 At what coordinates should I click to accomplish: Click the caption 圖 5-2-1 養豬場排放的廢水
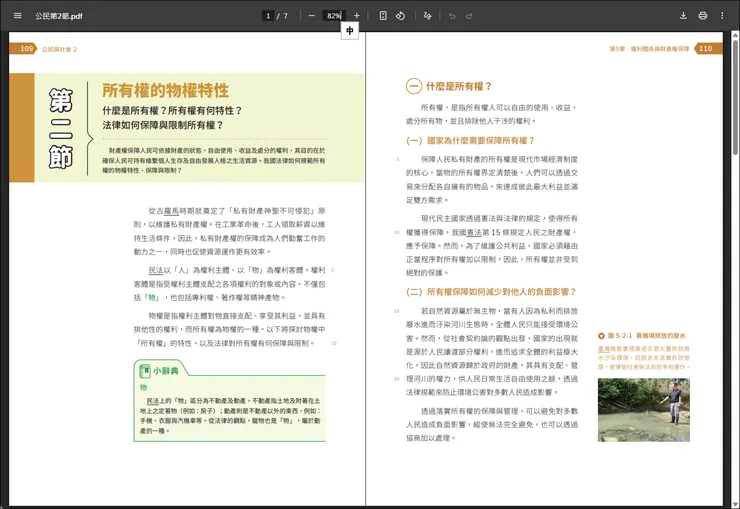click(646, 336)
